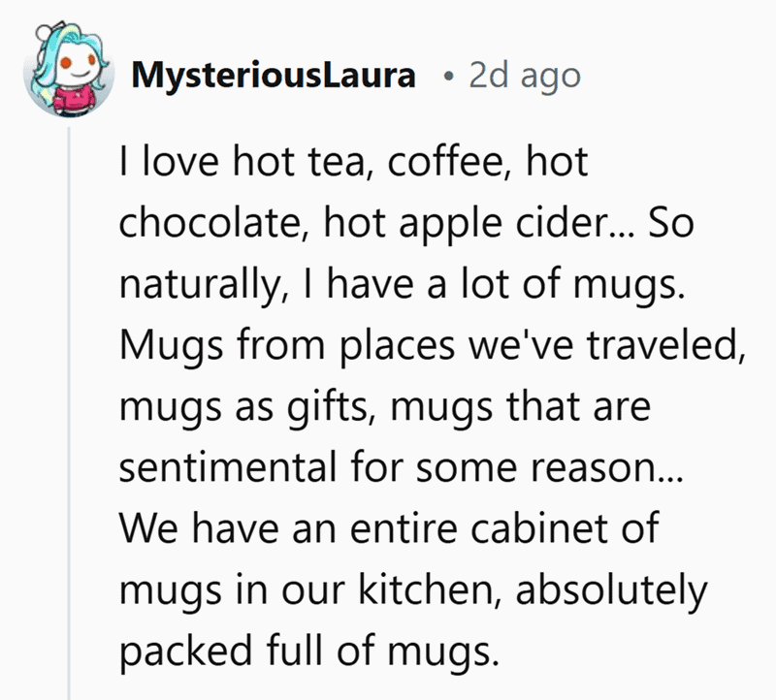Click the avatar's pink sweater
This screenshot has width=776, height=700.
(75, 96)
